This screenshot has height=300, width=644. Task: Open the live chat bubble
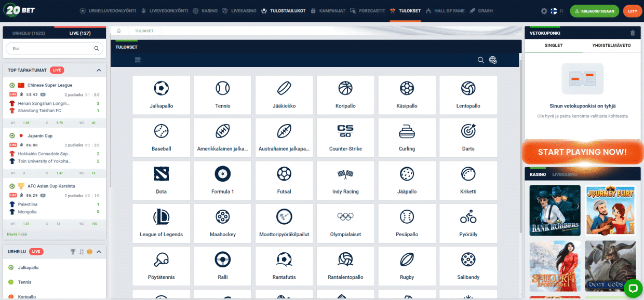(x=633, y=288)
